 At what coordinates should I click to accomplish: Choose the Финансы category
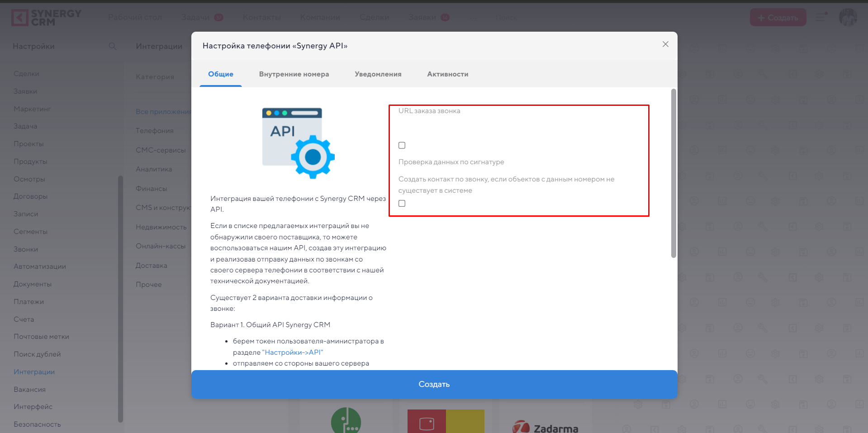pos(152,189)
